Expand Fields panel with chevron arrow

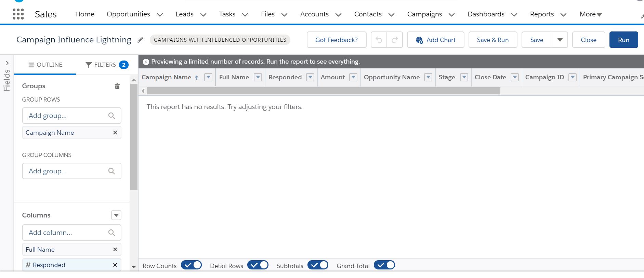(7, 63)
